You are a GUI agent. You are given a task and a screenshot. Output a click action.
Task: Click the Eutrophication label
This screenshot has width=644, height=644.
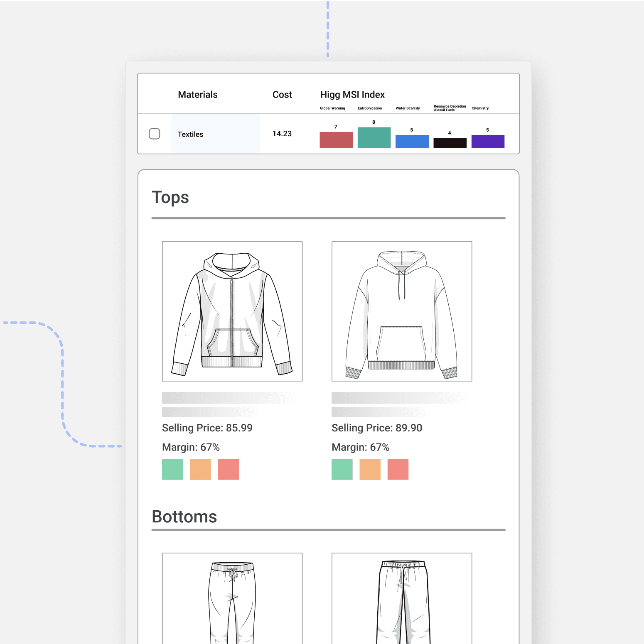[x=370, y=108]
